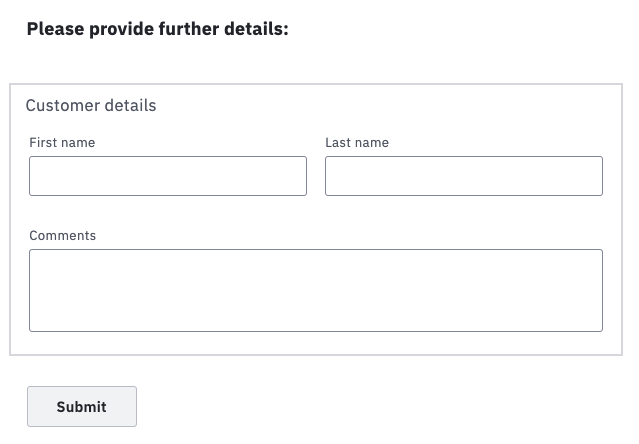Click the "Comments" label text
This screenshot has height=444, width=639.
(x=63, y=235)
